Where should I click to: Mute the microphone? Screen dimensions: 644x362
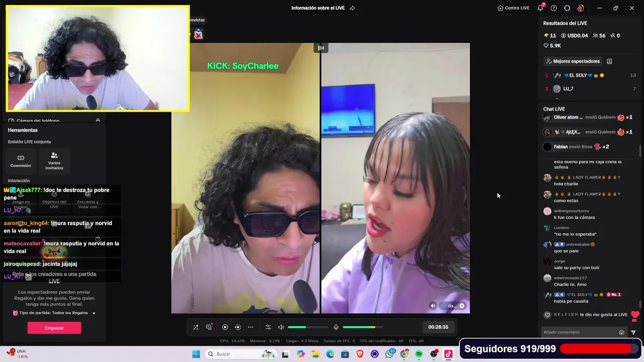pos(336,327)
